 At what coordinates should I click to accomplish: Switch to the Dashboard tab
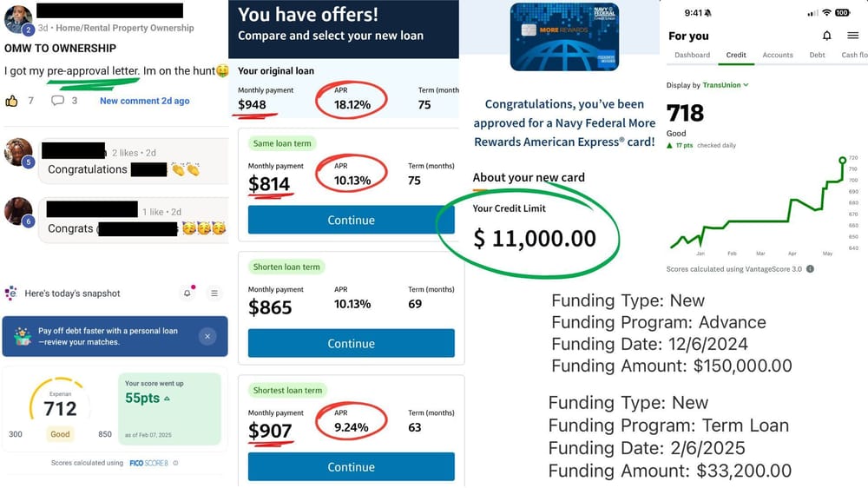pyautogui.click(x=692, y=55)
